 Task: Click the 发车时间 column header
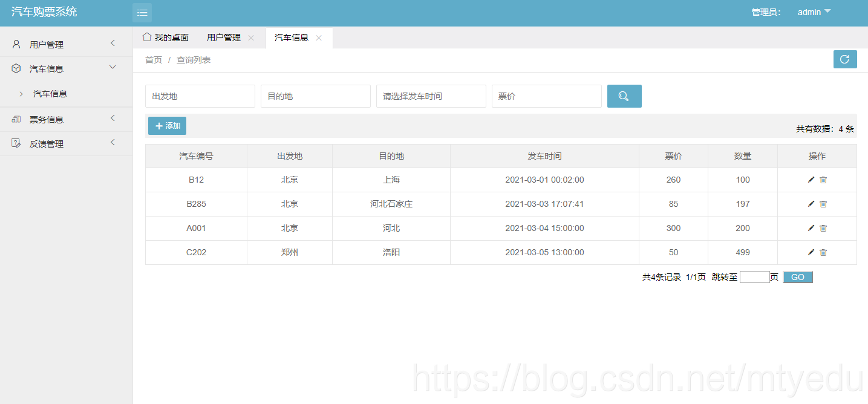(544, 156)
